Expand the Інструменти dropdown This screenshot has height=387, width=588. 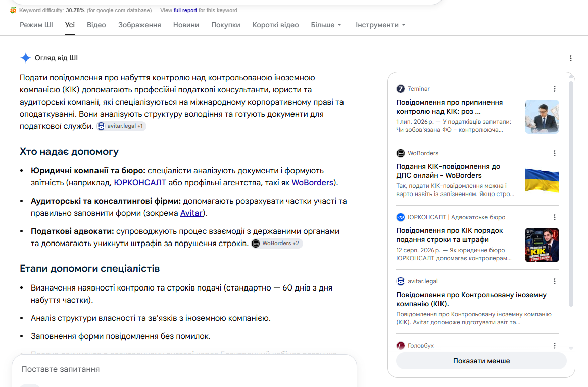click(380, 25)
